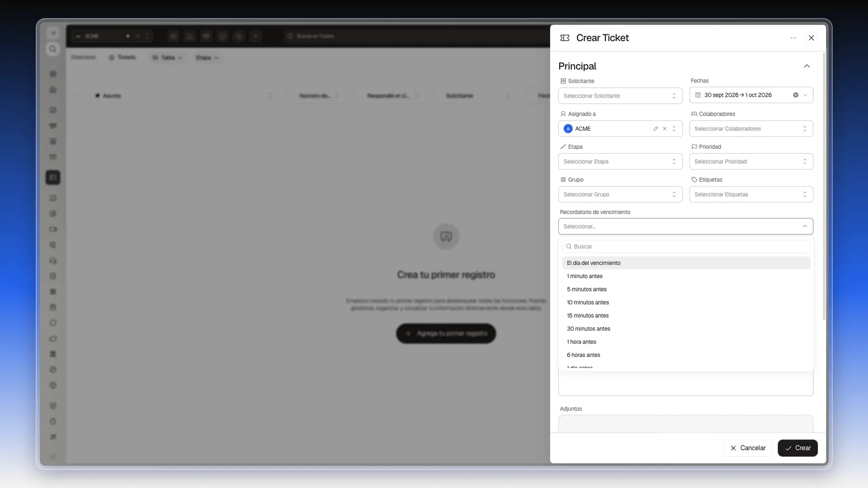The image size is (868, 488).
Task: Click the panel's vertical scrollbar
Action: (824, 186)
